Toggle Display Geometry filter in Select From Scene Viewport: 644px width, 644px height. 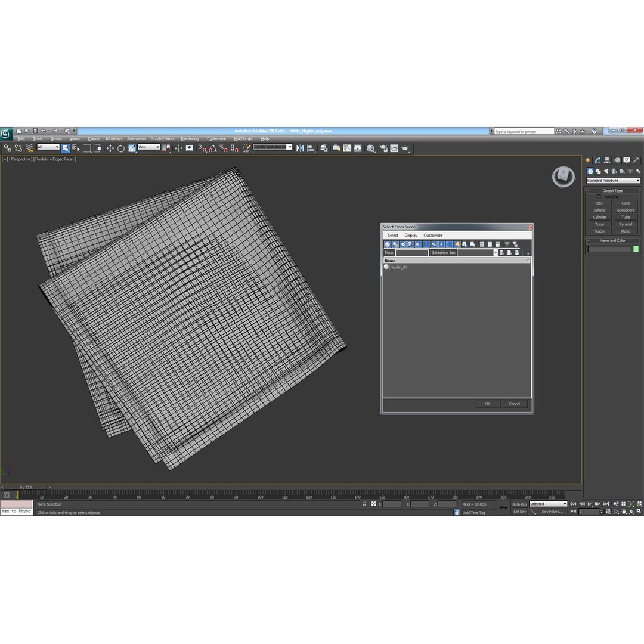click(x=388, y=244)
